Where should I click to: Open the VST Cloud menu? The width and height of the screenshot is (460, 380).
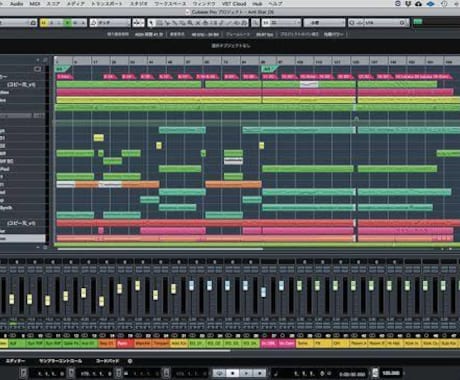click(x=234, y=4)
